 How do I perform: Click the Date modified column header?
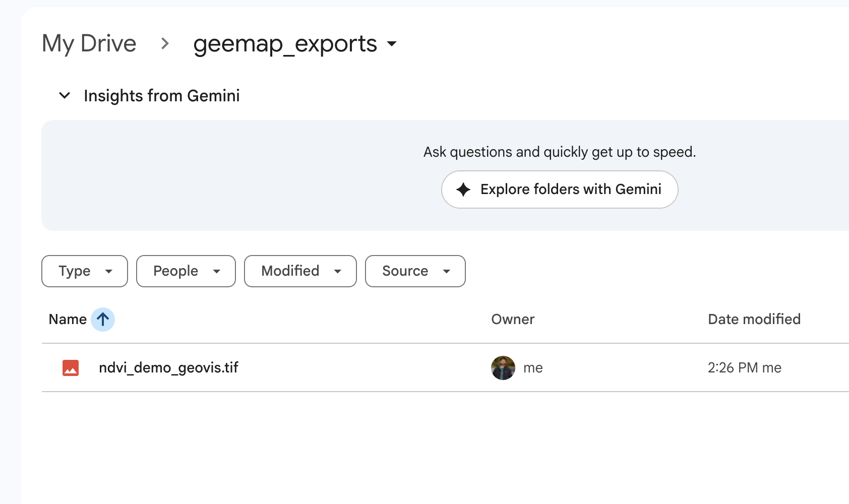point(754,320)
